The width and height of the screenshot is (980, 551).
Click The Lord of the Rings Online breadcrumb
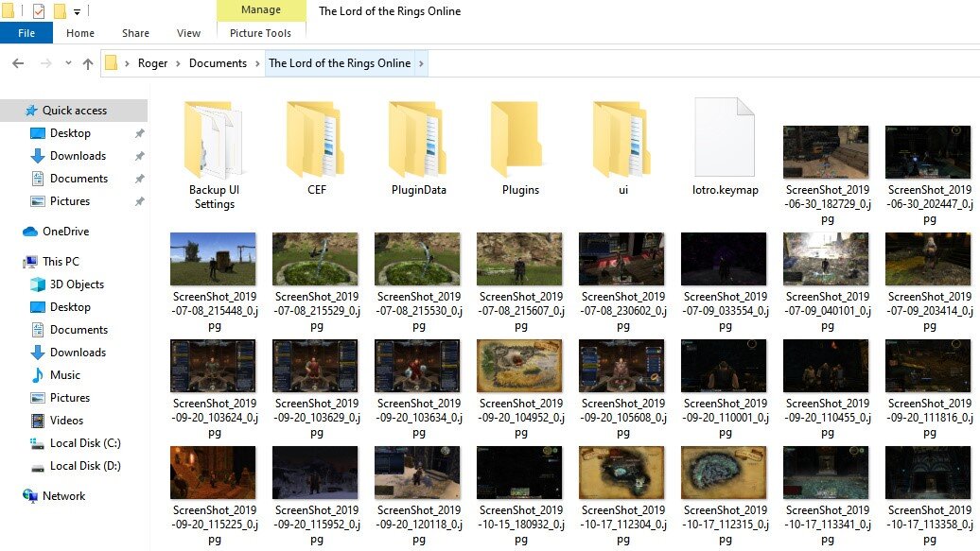pyautogui.click(x=340, y=63)
